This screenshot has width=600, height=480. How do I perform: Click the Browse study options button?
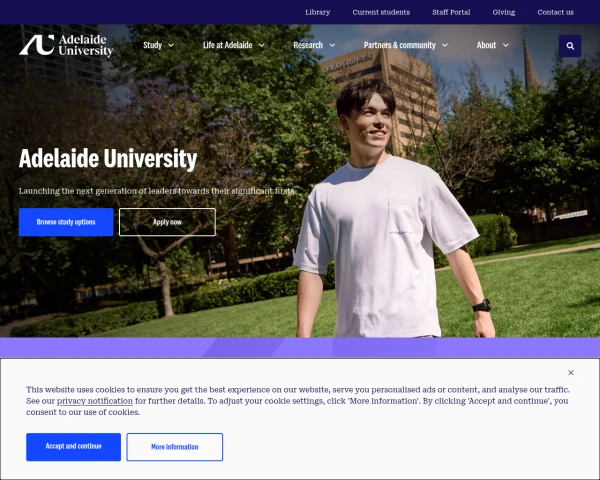pyautogui.click(x=66, y=222)
